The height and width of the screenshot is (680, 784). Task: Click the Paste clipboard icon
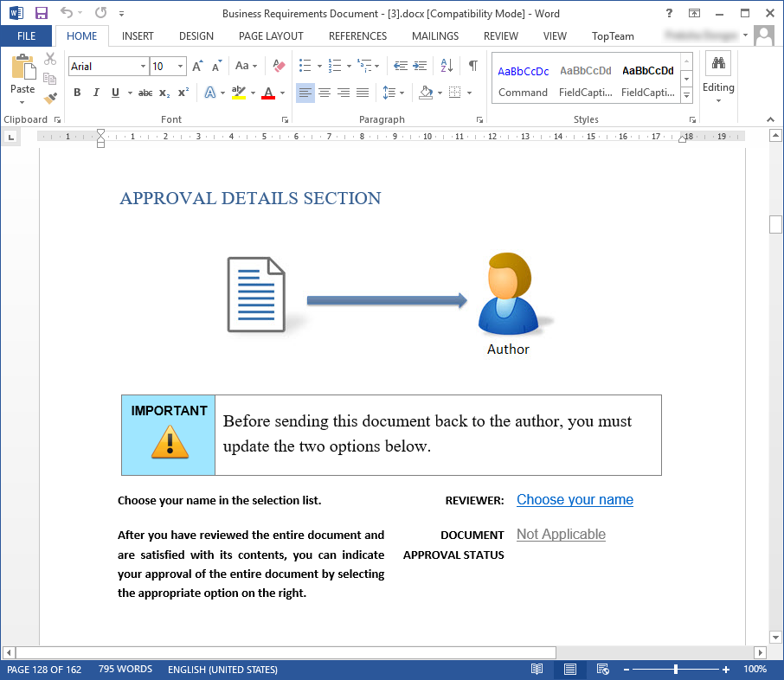(x=23, y=67)
